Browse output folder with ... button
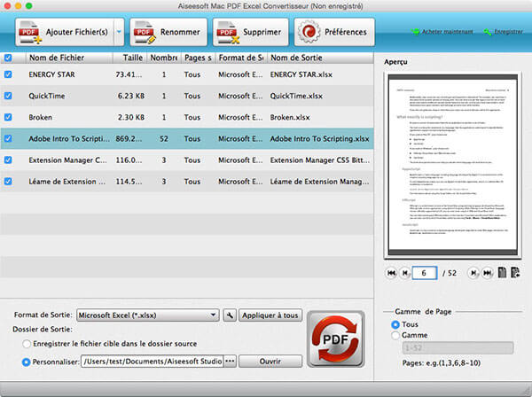Viewport: 532px width, 397px height. coord(230,362)
